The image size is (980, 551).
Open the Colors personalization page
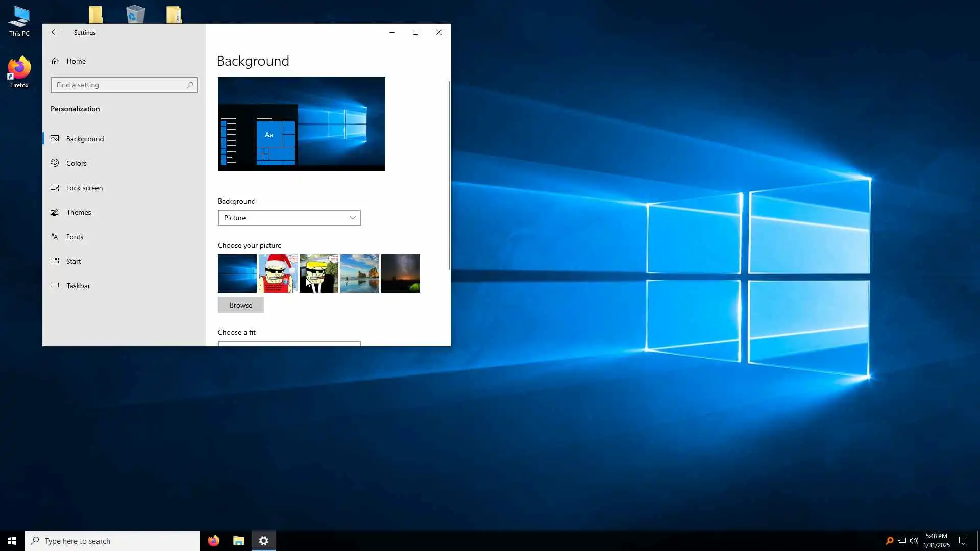pyautogui.click(x=76, y=163)
